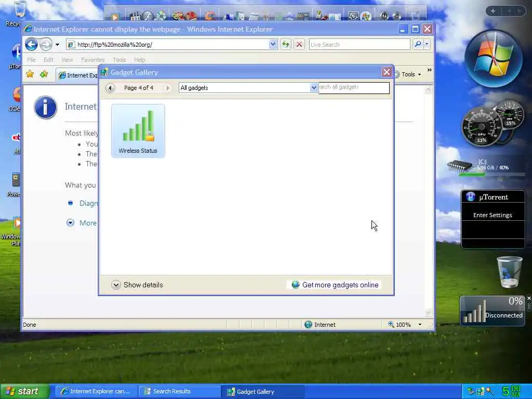Click the Live Search box
532x399 pixels.
click(360, 45)
